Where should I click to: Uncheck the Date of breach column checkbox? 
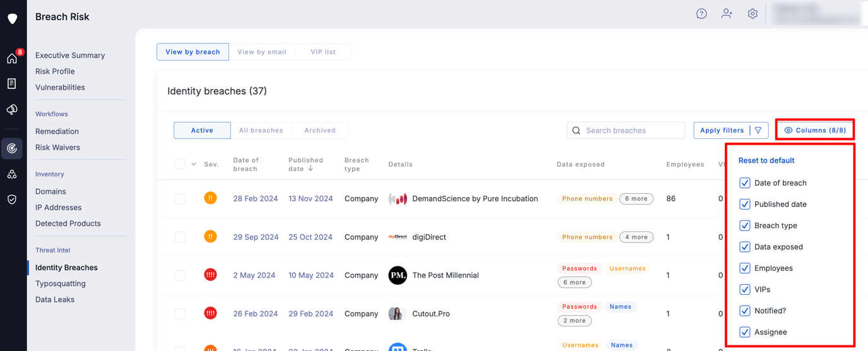coord(745,183)
